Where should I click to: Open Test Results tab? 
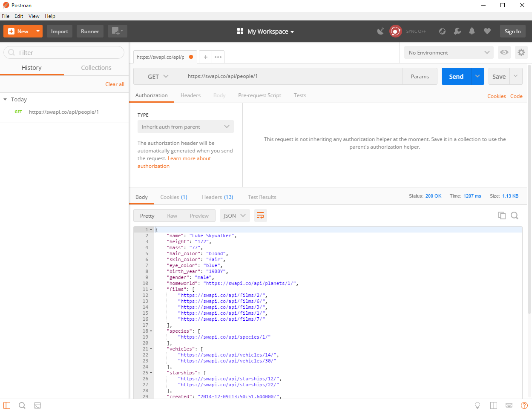(x=262, y=197)
